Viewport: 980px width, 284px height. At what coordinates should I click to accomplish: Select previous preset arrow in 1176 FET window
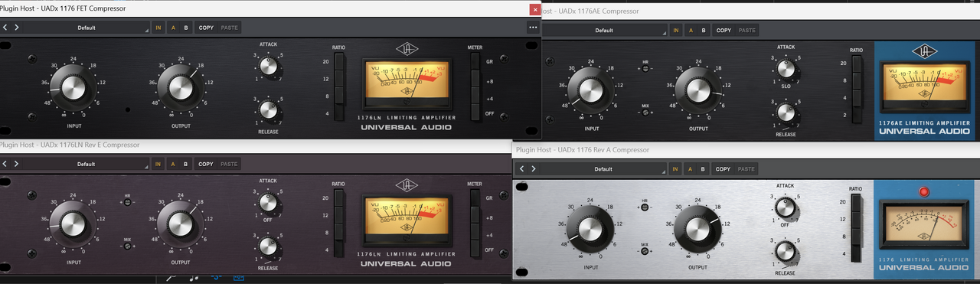coord(5,28)
